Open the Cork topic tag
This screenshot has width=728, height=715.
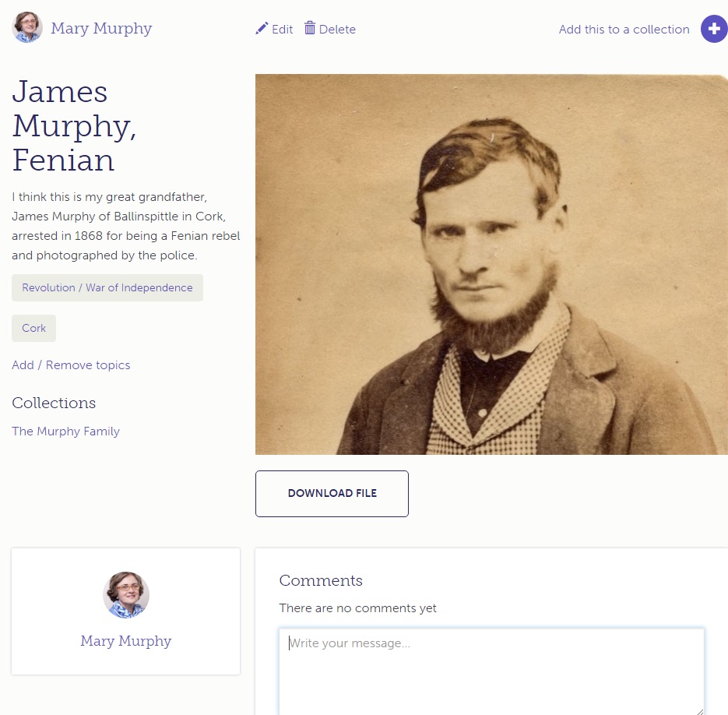[x=34, y=328]
